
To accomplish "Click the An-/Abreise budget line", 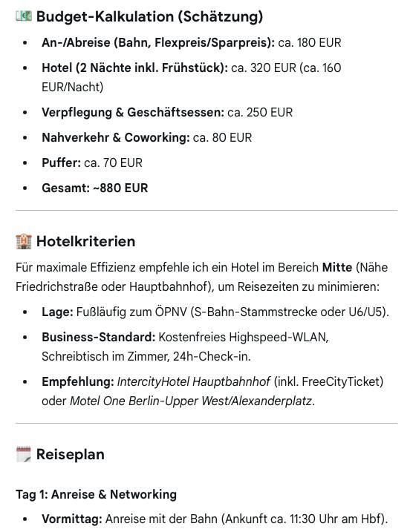I will click(192, 43).
